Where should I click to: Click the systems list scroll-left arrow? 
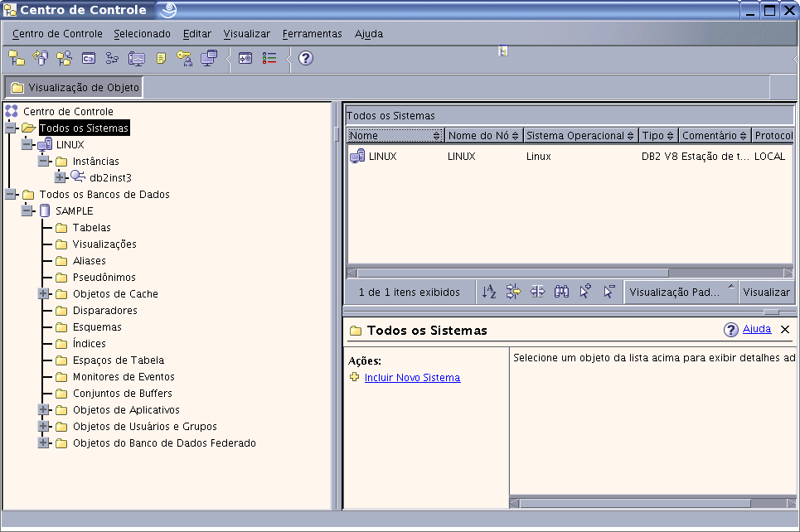tap(352, 273)
